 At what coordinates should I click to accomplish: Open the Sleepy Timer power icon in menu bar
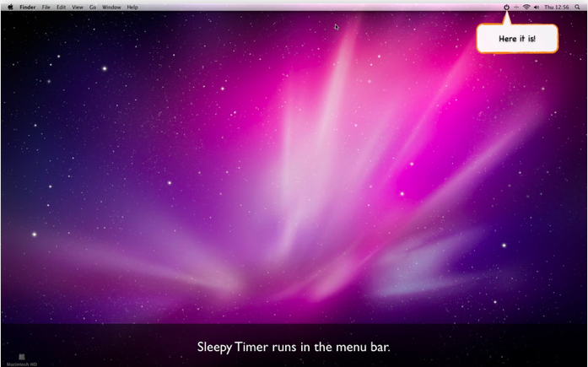pos(506,7)
